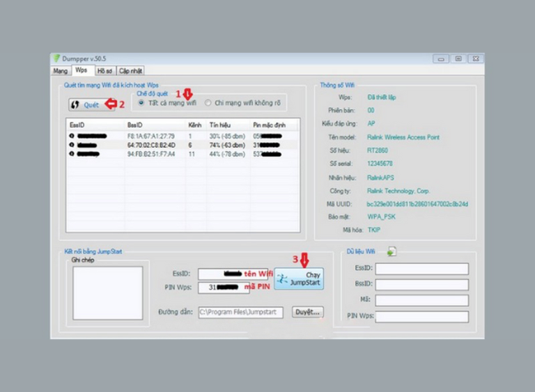The height and width of the screenshot is (392, 535).
Task: Open the Hồ sơ tab
Action: 104,71
